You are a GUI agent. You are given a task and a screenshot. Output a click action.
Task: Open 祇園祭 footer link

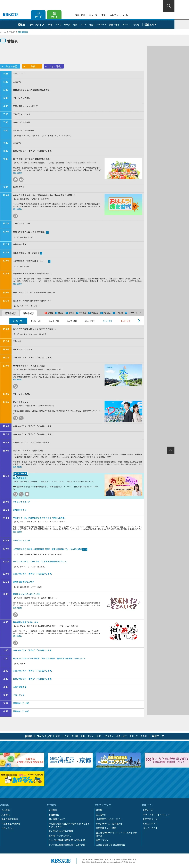[x=99, y=810]
